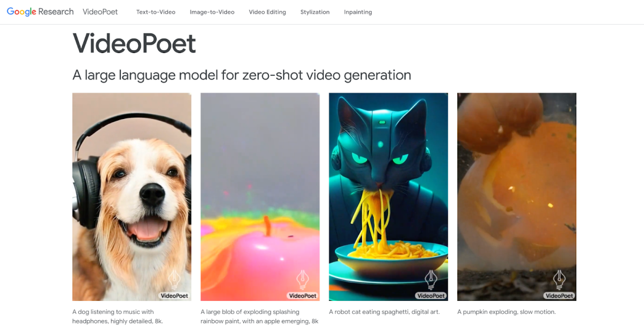The width and height of the screenshot is (644, 333).
Task: Select the robot cat eating spaghetti video
Action: [389, 197]
